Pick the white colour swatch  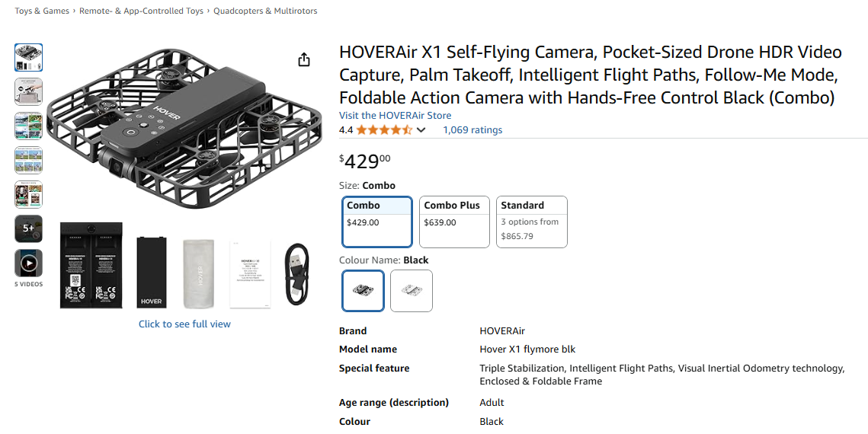pos(412,291)
